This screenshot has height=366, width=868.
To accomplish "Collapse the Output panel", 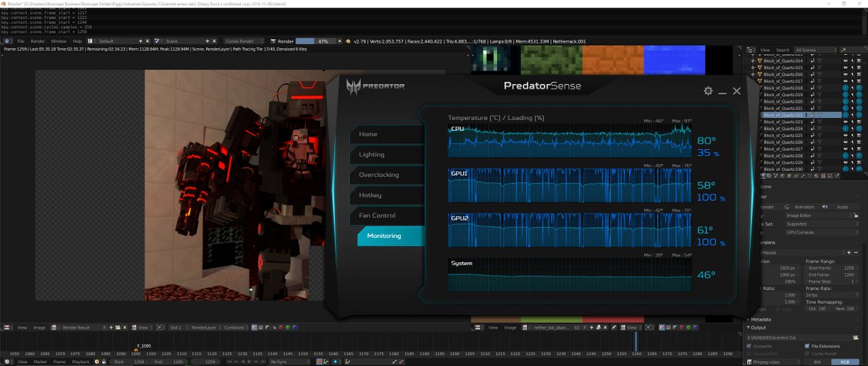I will coord(748,328).
